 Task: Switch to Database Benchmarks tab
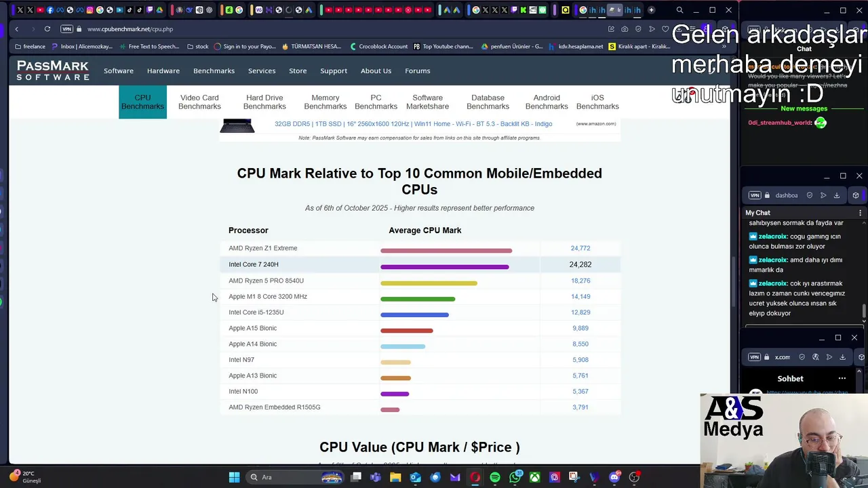[x=488, y=102]
